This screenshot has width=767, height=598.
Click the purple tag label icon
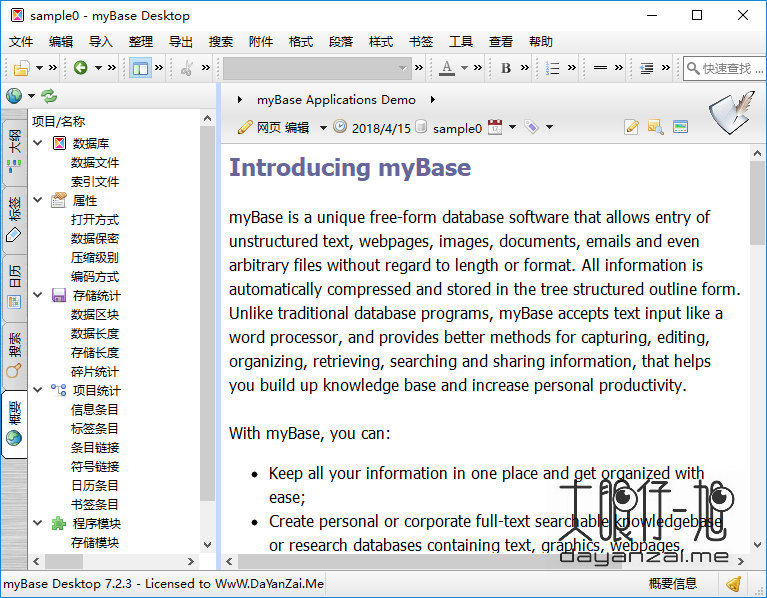tap(532, 127)
